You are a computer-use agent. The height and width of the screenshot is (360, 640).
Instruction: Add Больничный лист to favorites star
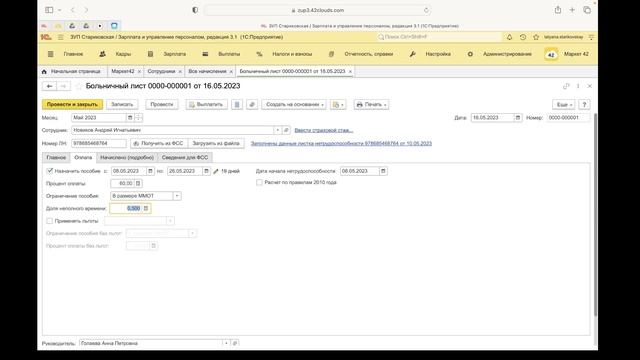click(79, 86)
